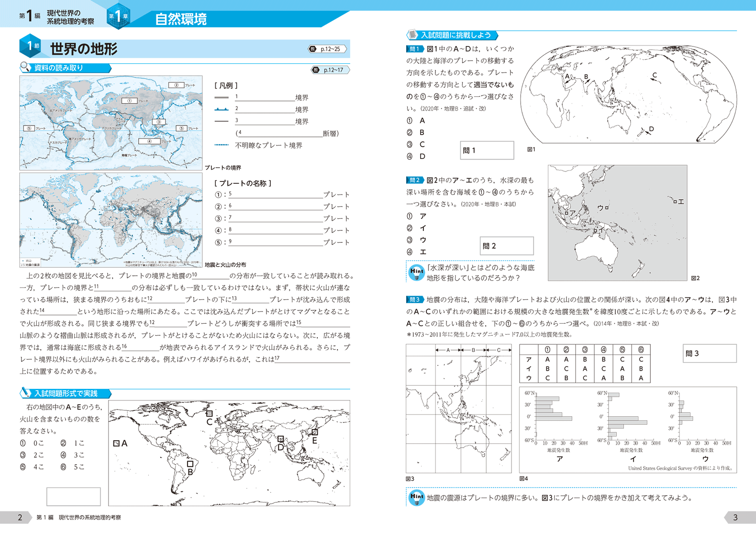This screenshot has width=756, height=534.
Task: Click the Hint bulb next to 地震の震源 text
Action: coord(416,498)
